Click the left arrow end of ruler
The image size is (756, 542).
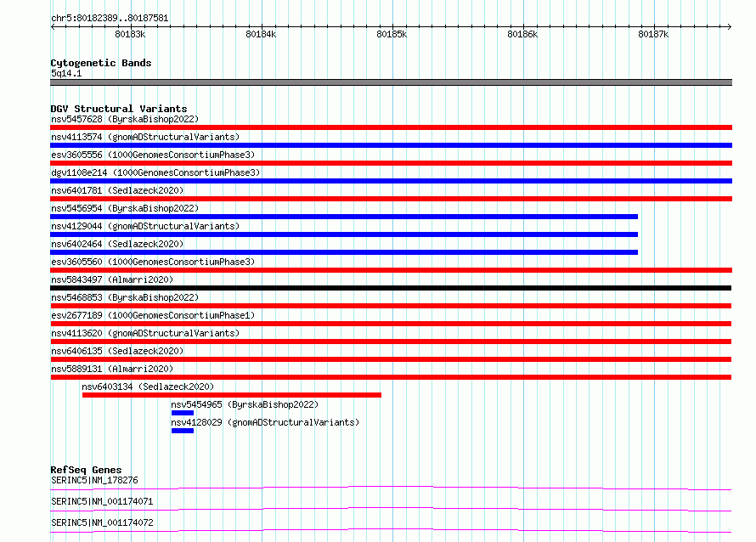pos(53,26)
